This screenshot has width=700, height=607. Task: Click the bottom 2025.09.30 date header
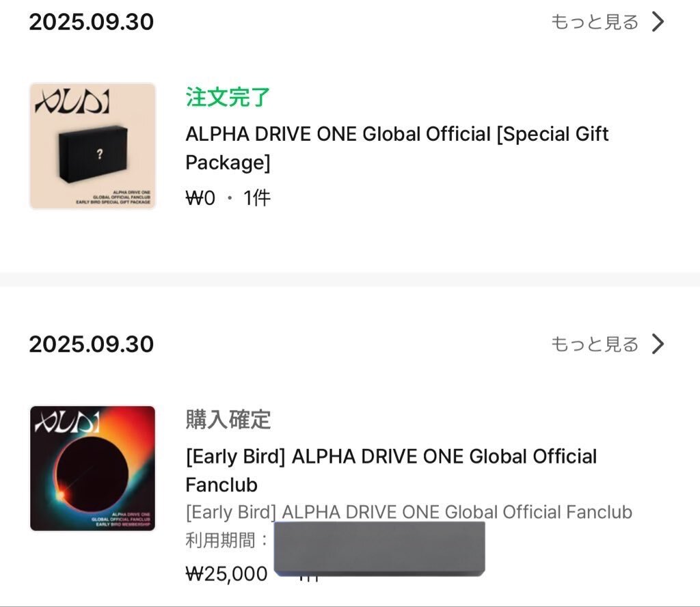tap(90, 344)
